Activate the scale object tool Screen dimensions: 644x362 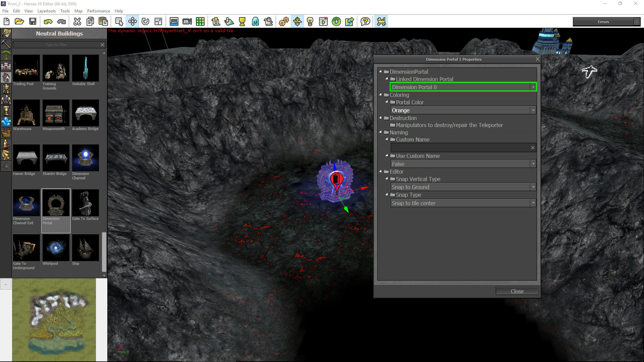pyautogui.click(x=158, y=22)
